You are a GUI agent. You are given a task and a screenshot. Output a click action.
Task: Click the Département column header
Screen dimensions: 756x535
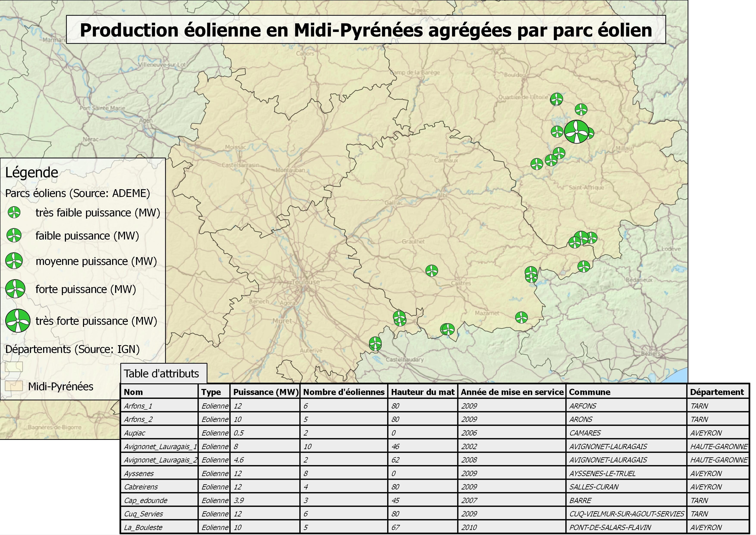717,392
